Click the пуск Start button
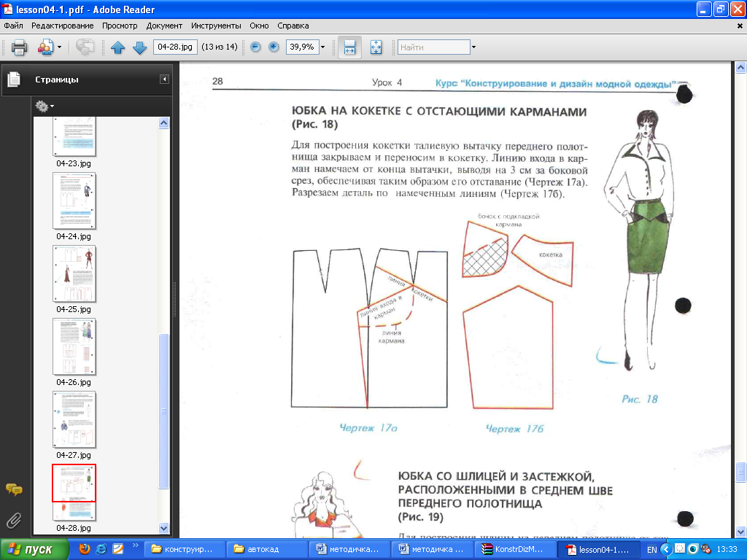Image resolution: width=747 pixels, height=560 pixels. tap(34, 550)
